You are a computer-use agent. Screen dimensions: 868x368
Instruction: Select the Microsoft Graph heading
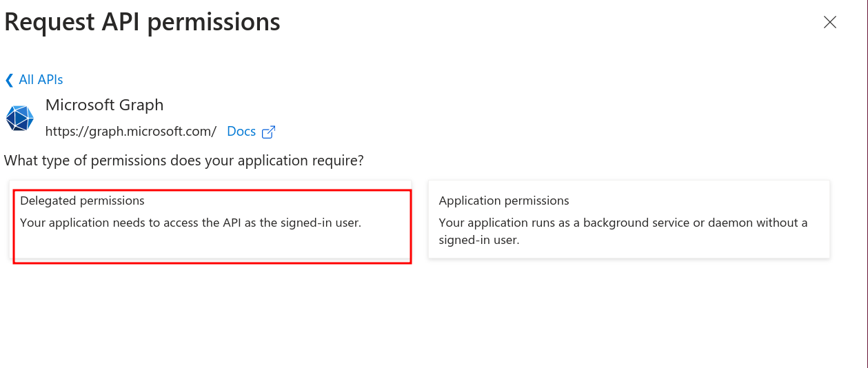coord(104,105)
